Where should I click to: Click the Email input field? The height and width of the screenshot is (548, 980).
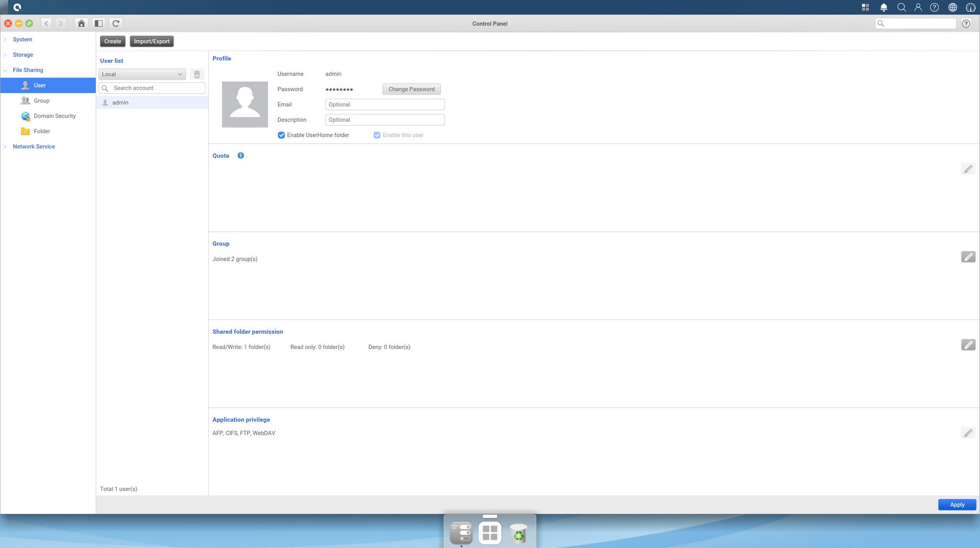click(385, 105)
